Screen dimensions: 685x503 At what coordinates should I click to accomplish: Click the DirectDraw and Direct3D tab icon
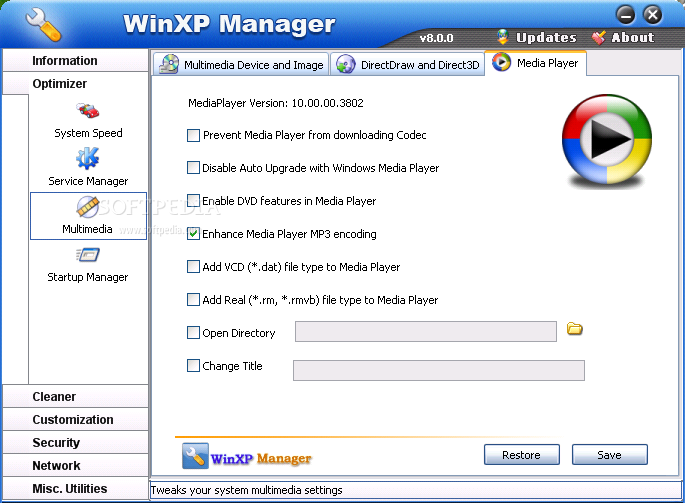coord(346,64)
